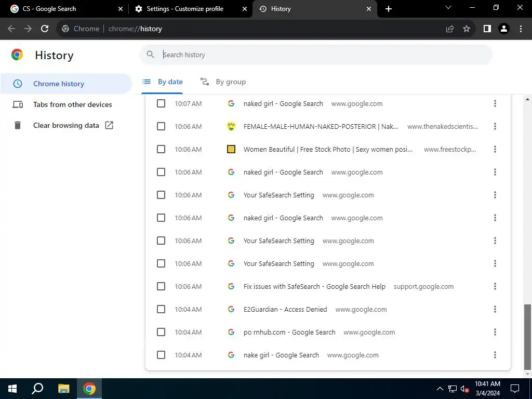Viewport: 532px width, 399px height.
Task: Click the browser forward arrow
Action: [x=28, y=29]
